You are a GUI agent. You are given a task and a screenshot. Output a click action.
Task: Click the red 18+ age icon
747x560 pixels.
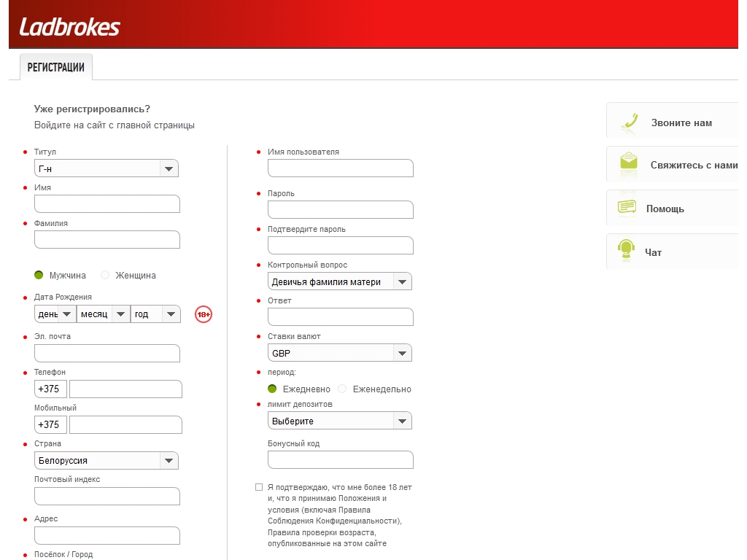(204, 314)
